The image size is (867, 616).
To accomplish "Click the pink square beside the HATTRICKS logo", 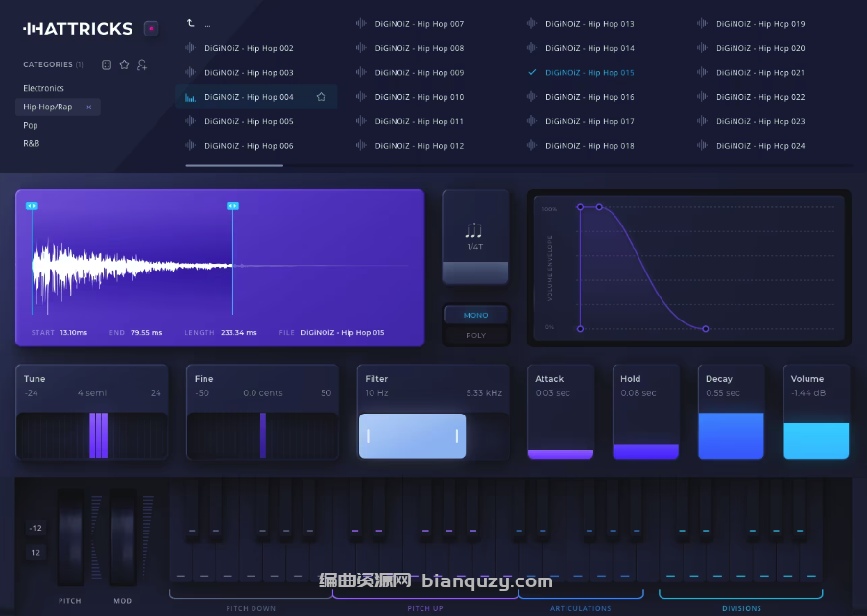I will click(x=149, y=29).
